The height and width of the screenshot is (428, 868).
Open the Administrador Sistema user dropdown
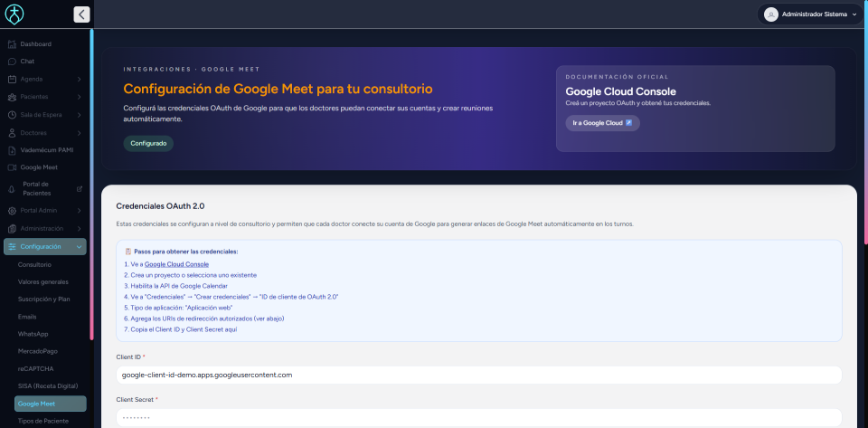click(x=810, y=14)
